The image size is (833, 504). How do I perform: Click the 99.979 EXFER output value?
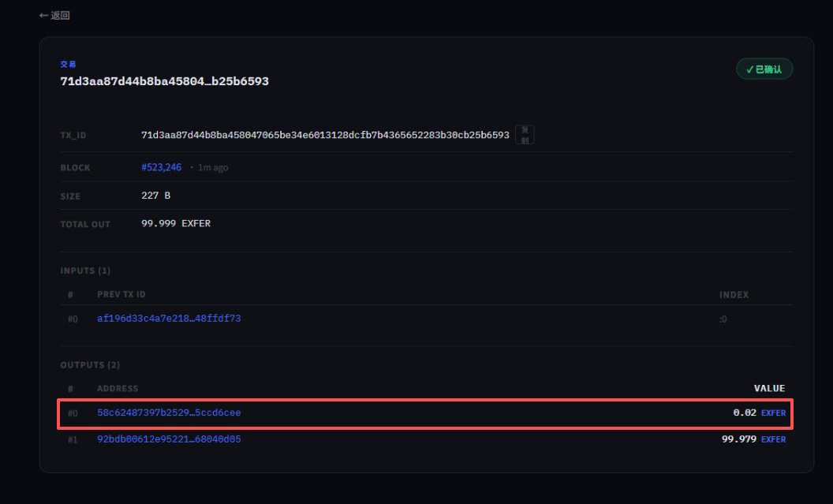pyautogui.click(x=753, y=439)
